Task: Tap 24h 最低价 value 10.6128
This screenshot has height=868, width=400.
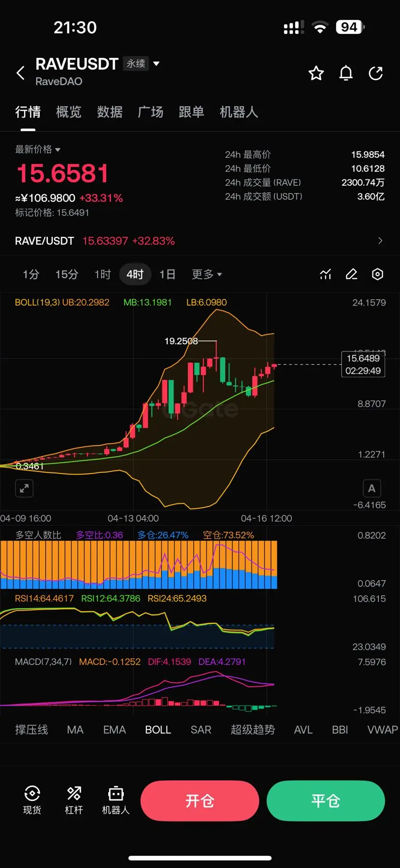Action: click(x=368, y=169)
